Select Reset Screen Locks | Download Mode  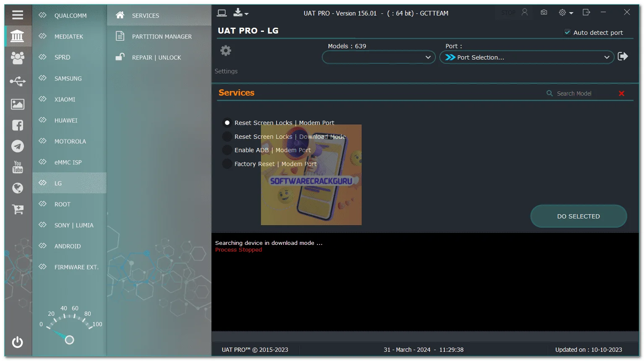click(284, 137)
